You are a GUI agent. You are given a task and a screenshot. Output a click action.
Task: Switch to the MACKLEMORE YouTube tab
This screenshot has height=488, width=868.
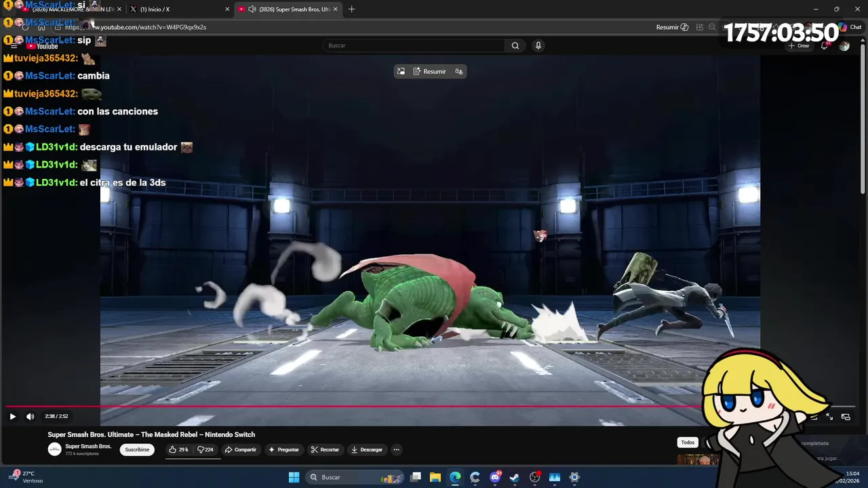tap(68, 9)
